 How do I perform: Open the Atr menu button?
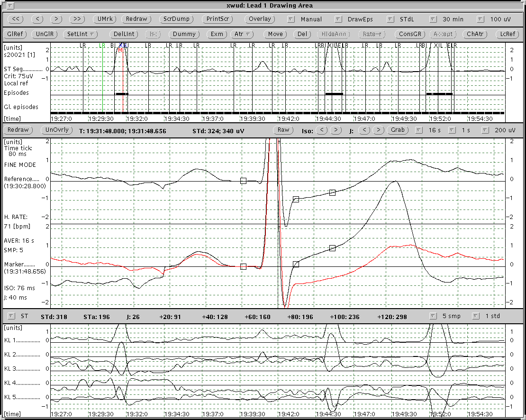click(x=242, y=34)
